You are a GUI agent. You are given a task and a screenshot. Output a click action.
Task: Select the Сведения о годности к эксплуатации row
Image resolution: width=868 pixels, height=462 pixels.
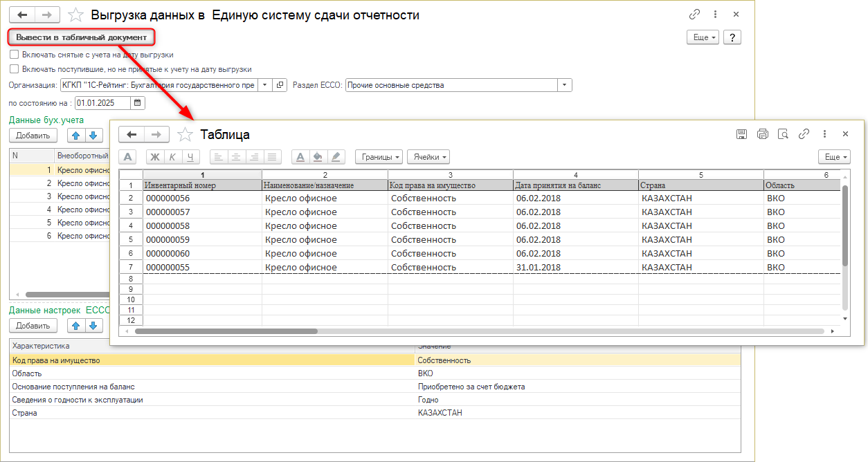374,400
